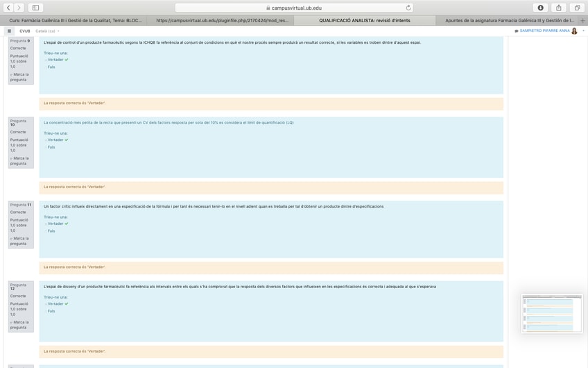Flag question with Marca la pregunta on Pregunta 10
Screen dimensions: 588x368
pos(19,160)
